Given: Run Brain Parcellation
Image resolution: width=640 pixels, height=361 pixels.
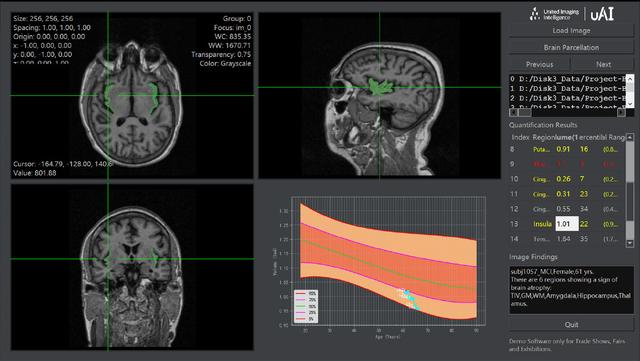Looking at the screenshot, I should pos(571,47).
